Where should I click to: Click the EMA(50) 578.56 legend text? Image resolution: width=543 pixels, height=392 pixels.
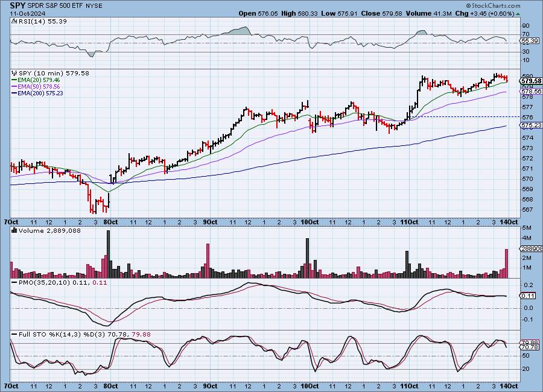(39, 87)
